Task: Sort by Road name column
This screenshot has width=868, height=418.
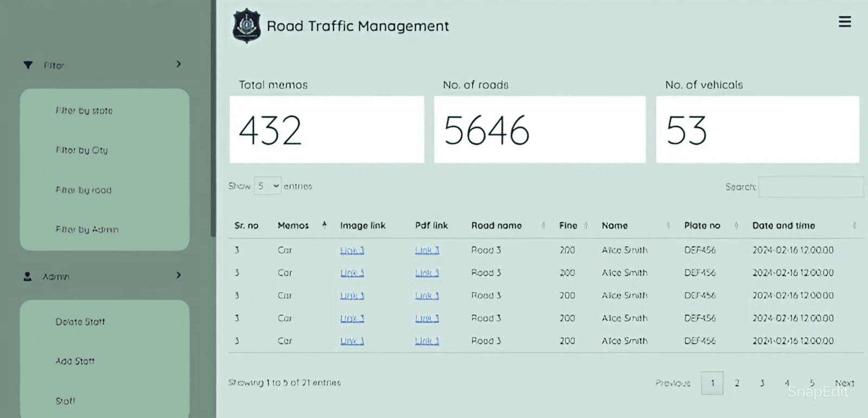Action: [x=544, y=225]
